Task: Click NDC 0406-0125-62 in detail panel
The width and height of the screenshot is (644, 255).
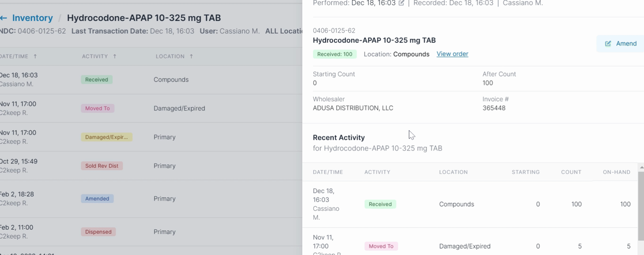Action: pyautogui.click(x=334, y=30)
